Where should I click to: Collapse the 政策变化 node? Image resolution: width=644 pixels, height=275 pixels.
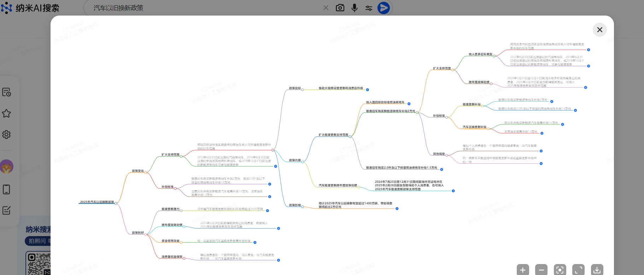[146, 172]
